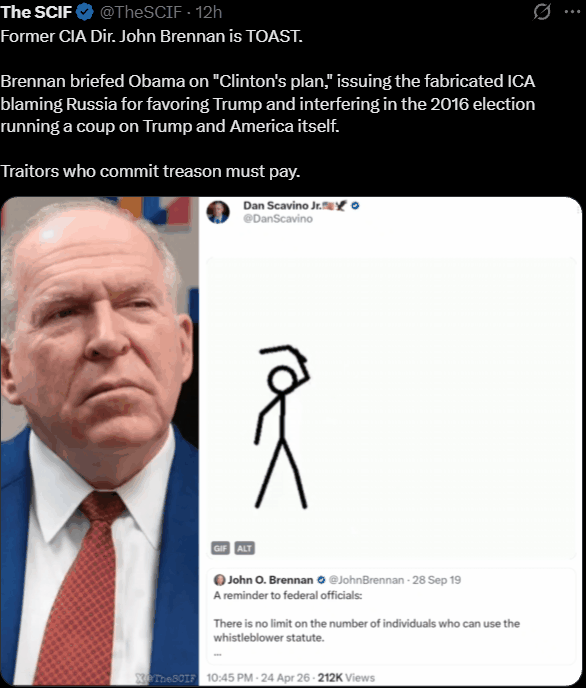Open the three-dot more options menu
This screenshot has height=688, width=586.
572,12
